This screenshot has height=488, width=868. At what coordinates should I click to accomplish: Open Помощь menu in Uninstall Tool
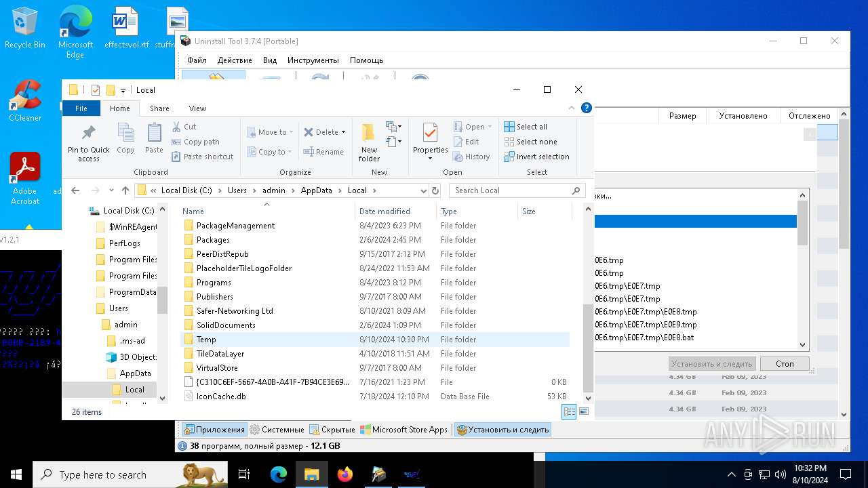(x=367, y=60)
